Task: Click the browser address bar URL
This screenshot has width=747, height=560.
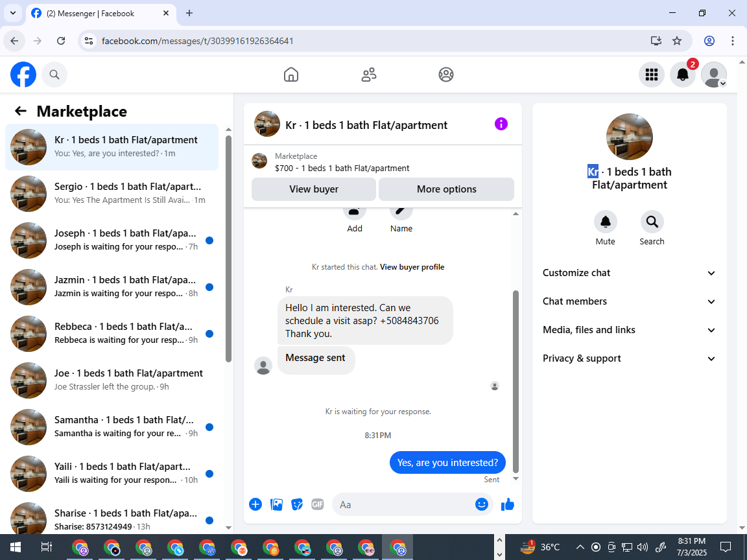Action: [x=198, y=41]
